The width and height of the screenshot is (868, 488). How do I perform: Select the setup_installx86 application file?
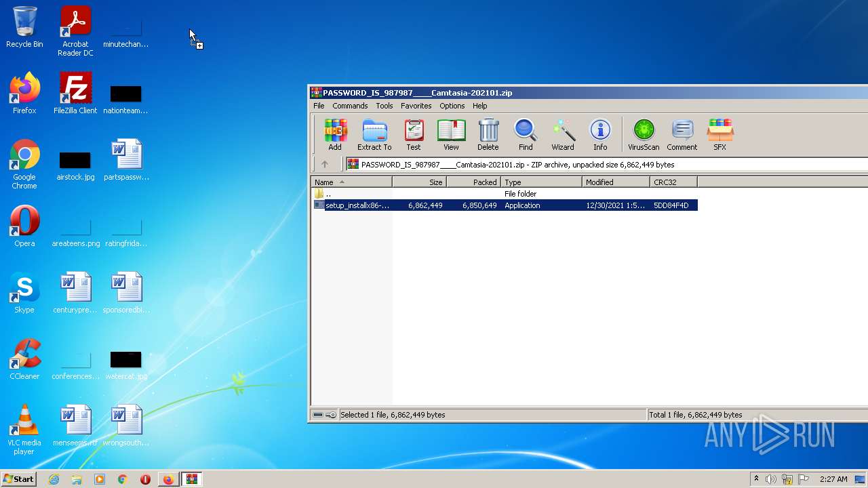(x=505, y=205)
